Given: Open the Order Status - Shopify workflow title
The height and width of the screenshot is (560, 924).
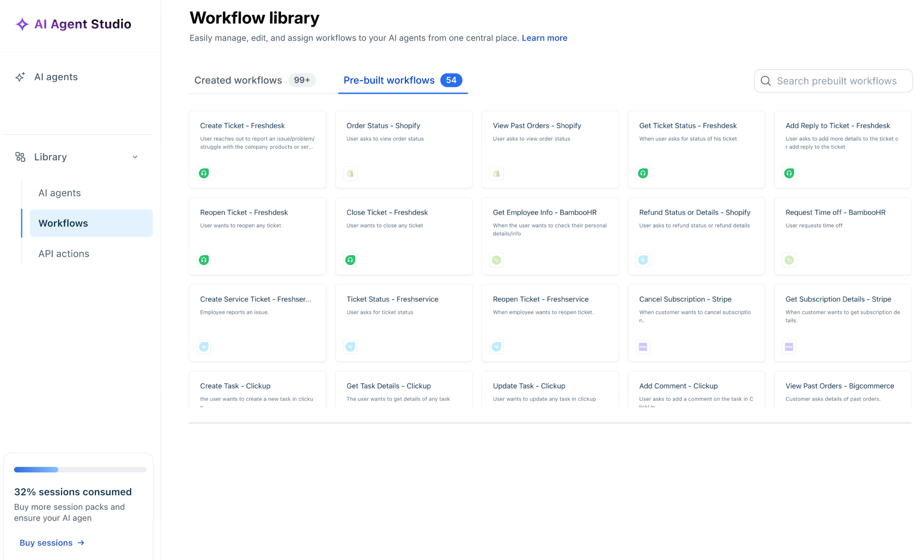Looking at the screenshot, I should [383, 125].
